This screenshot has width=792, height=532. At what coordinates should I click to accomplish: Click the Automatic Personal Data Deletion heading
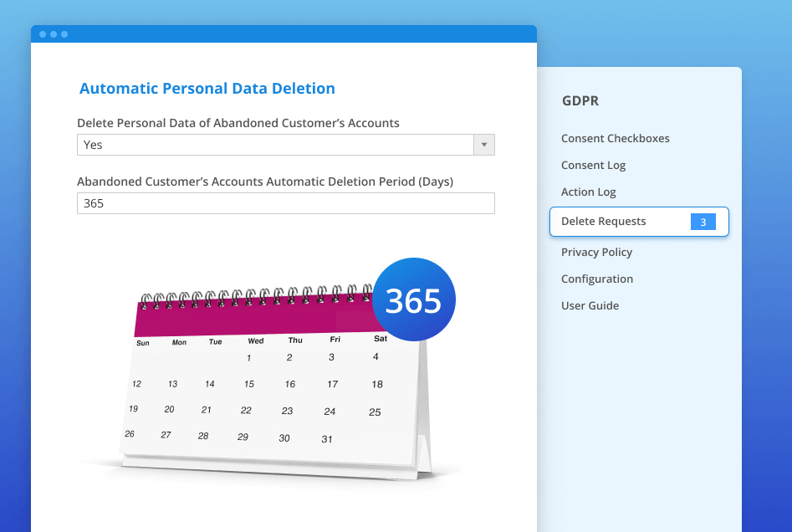[x=207, y=89]
